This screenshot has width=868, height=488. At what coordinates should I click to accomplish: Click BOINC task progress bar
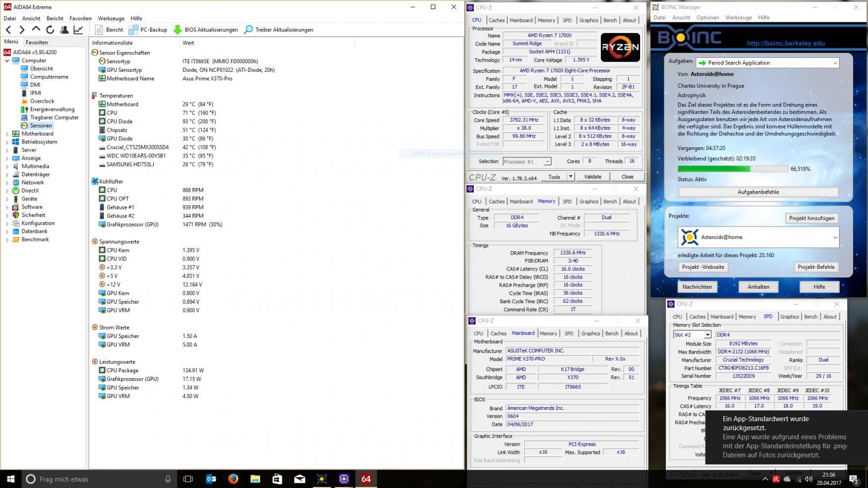[x=732, y=169]
